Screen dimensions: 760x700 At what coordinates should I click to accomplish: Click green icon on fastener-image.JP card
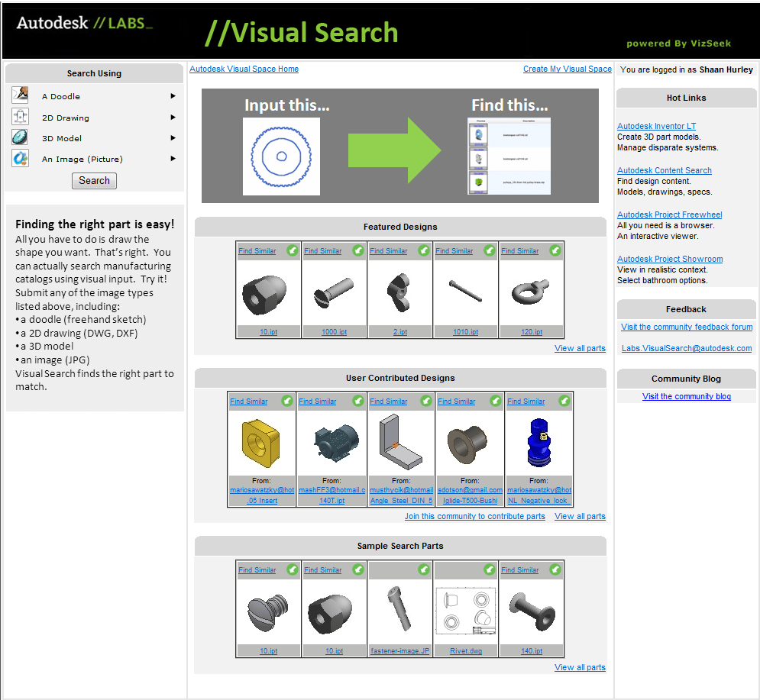click(x=424, y=569)
